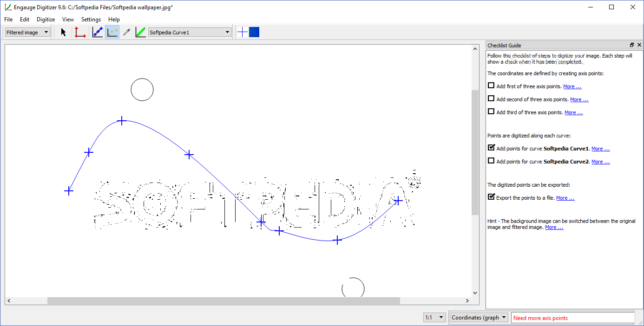
Task: Open the File menu
Action: tap(8, 20)
